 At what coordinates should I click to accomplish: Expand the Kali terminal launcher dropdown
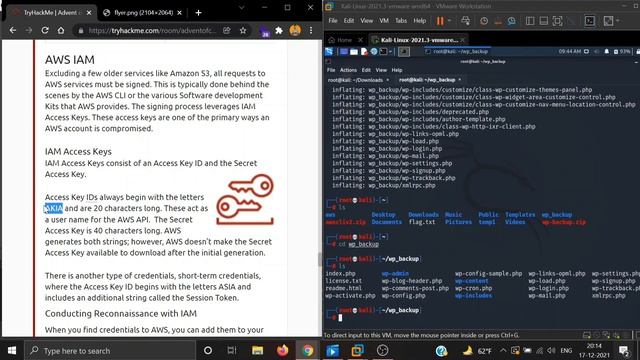click(391, 51)
